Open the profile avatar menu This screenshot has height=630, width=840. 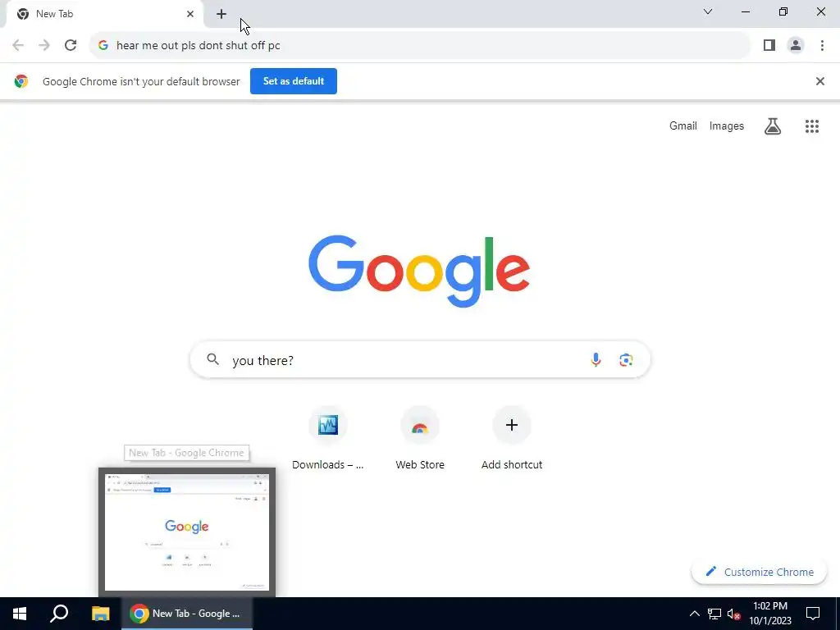tap(796, 45)
